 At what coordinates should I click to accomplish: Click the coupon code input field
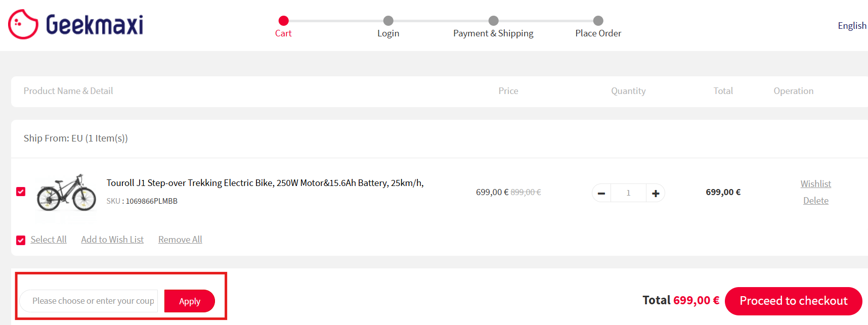[x=90, y=301]
